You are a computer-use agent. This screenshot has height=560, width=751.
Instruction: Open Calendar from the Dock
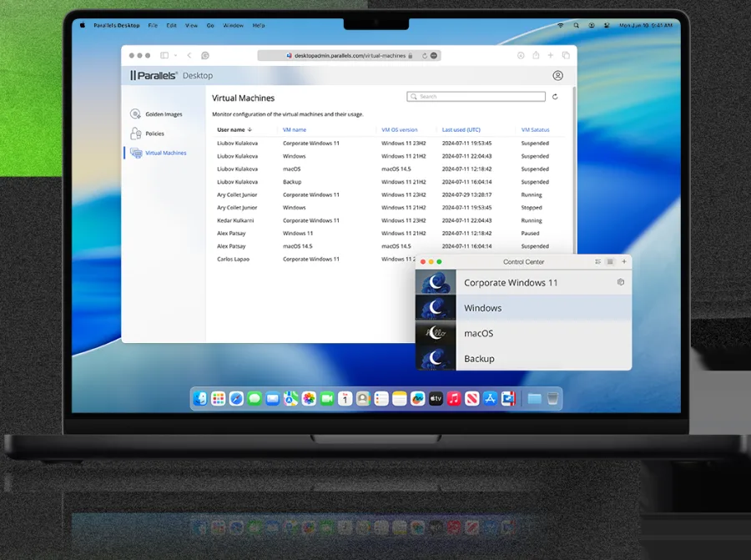point(345,399)
